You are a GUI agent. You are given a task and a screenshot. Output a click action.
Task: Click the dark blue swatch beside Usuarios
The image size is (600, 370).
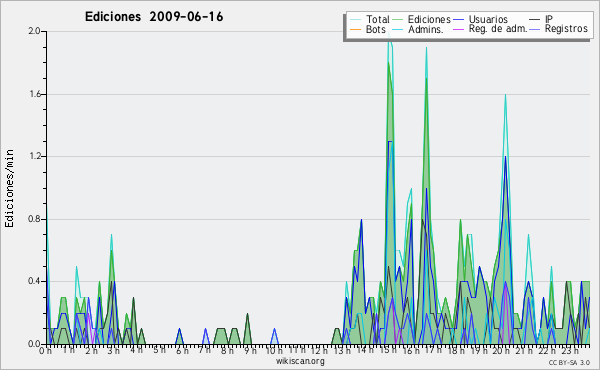tap(458, 20)
